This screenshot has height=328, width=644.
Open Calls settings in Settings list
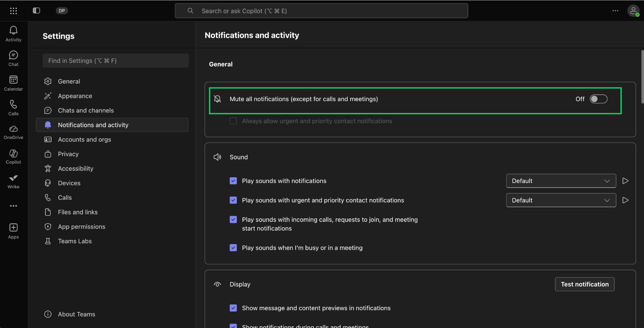click(112, 198)
